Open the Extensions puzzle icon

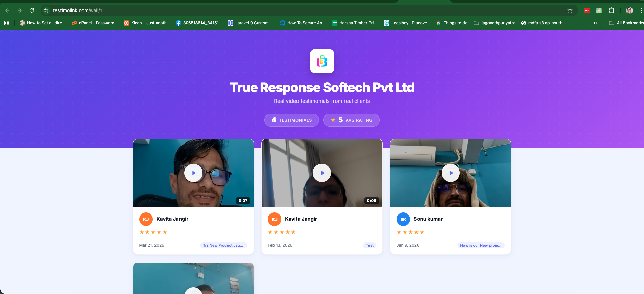[x=611, y=10]
